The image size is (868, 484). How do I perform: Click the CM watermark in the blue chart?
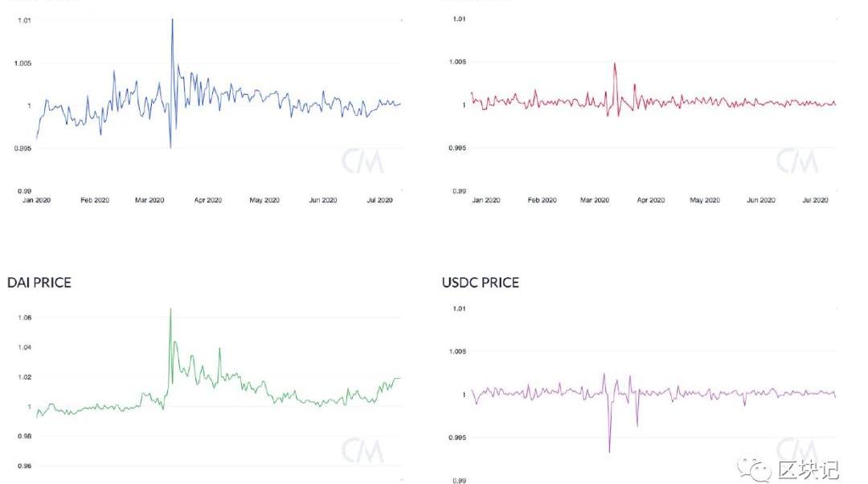[362, 162]
